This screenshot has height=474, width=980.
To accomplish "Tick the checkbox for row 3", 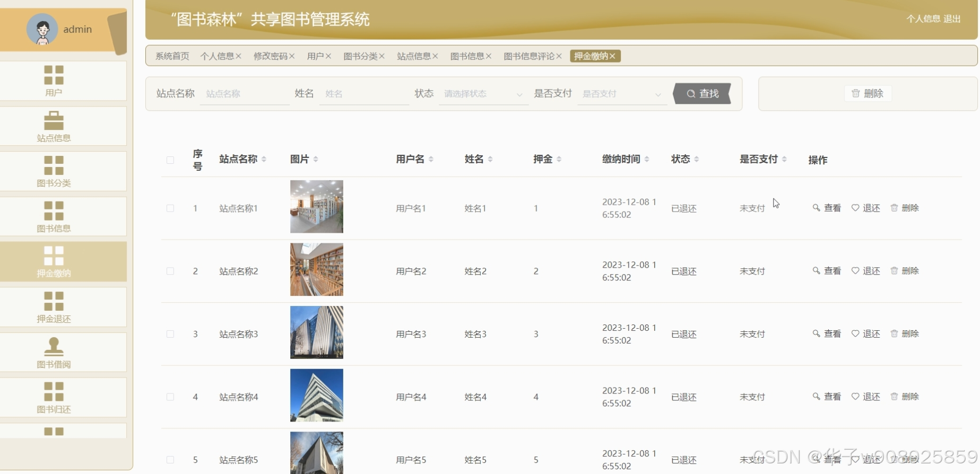I will point(170,334).
